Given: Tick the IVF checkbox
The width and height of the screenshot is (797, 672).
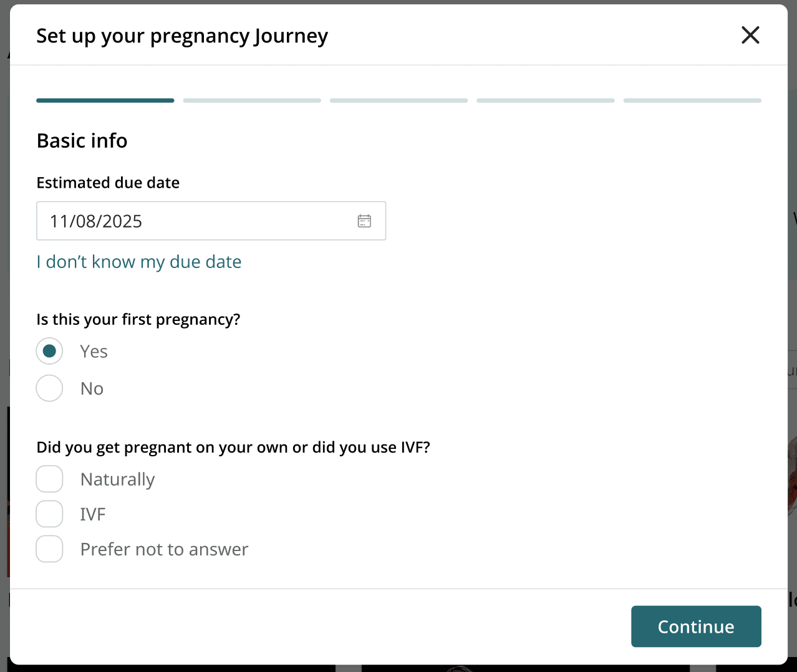Looking at the screenshot, I should 50,514.
